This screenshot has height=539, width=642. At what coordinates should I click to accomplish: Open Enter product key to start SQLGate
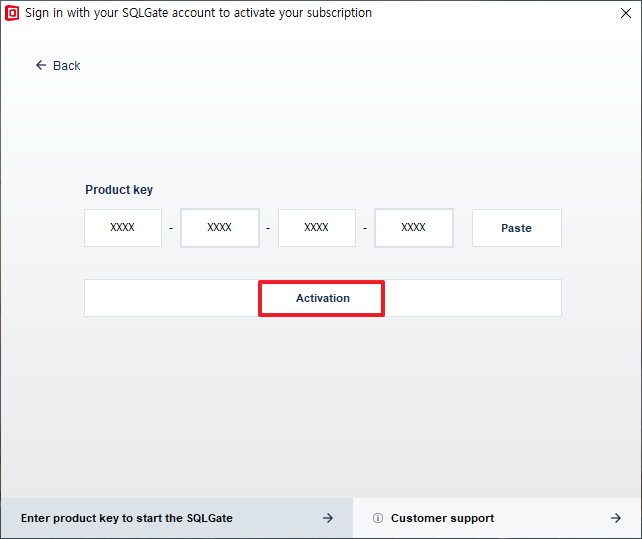tap(176, 518)
